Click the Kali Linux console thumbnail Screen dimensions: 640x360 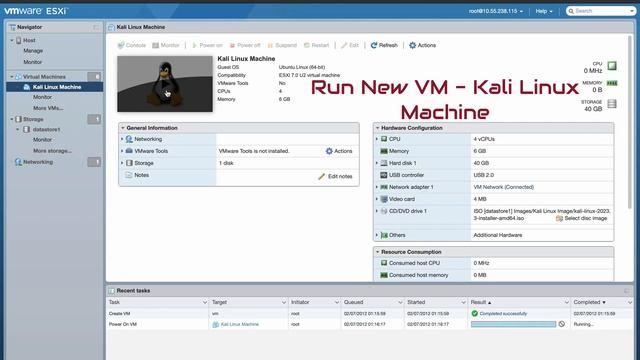point(165,84)
